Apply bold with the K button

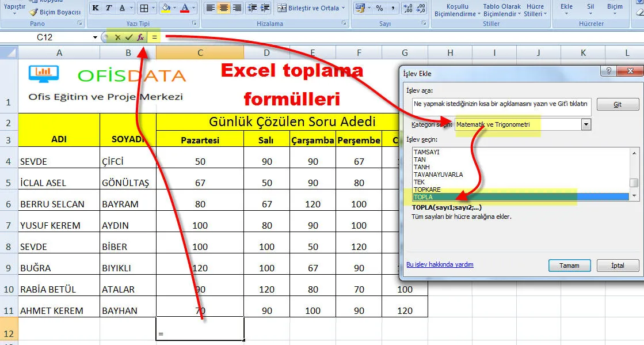point(95,8)
